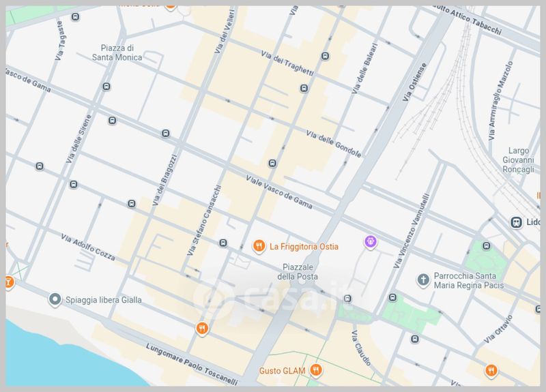The width and height of the screenshot is (546, 392).
Task: Click the bus stop above Via dei Traghetti label
Action: point(325,56)
